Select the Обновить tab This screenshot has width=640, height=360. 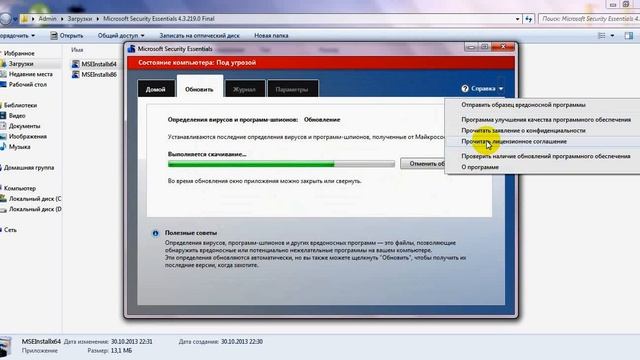200,87
